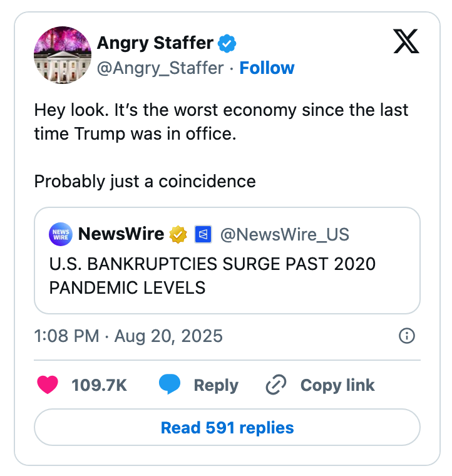Follow the Angry Staffer account
452x476 pixels.
pyautogui.click(x=267, y=68)
